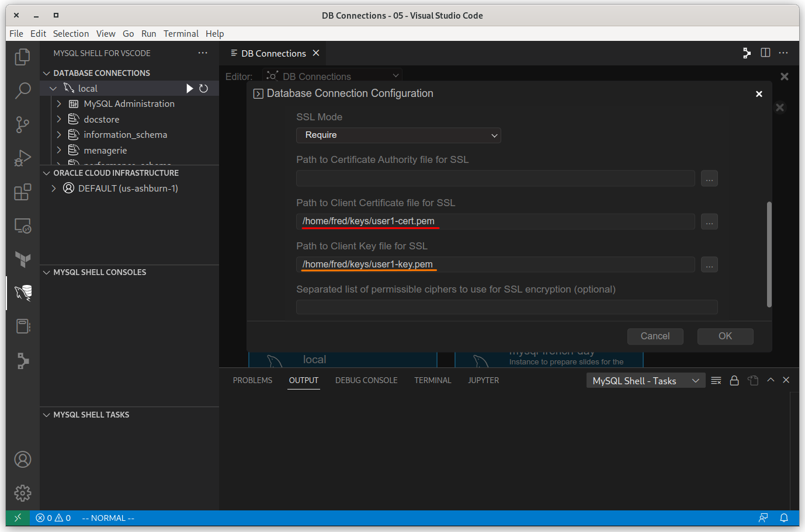This screenshot has height=532, width=805.
Task: Split the DB Connections editor
Action: tap(765, 53)
